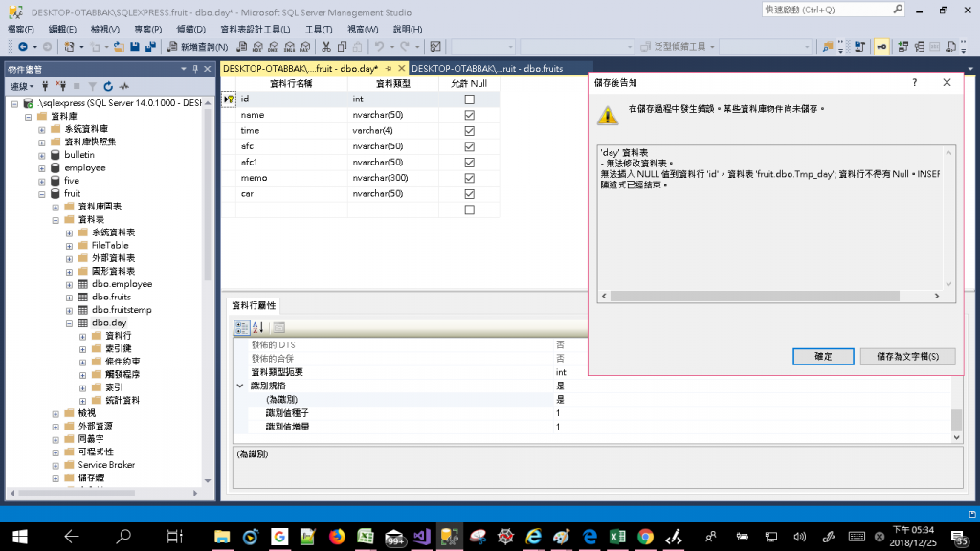Toggle the Set Primary Key icon
The width and height of the screenshot is (980, 551).
[x=881, y=47]
